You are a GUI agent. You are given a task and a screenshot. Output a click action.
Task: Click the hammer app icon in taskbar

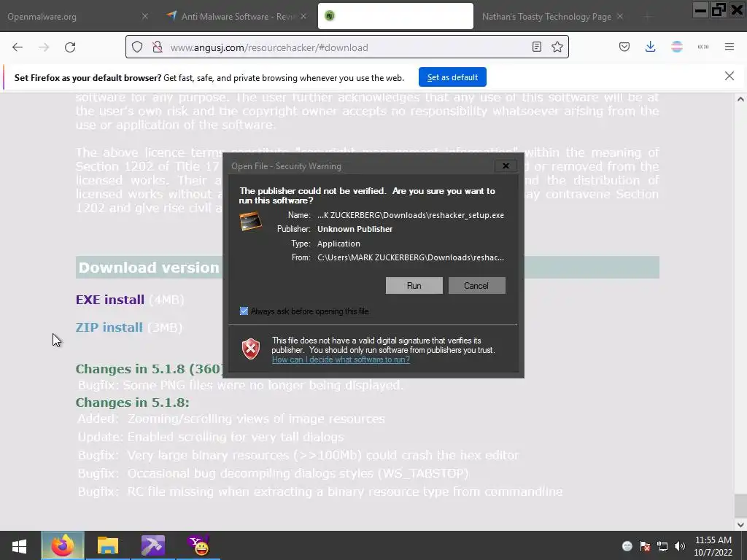point(153,545)
